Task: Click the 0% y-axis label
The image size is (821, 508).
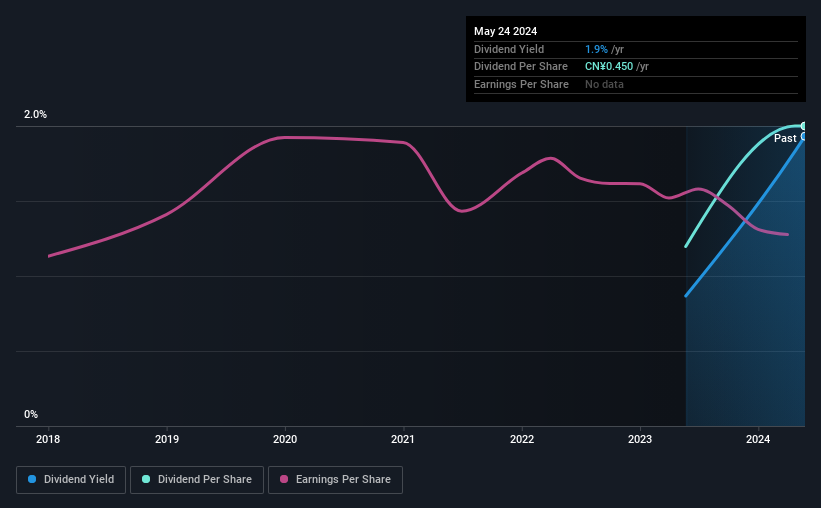Action: tap(31, 414)
